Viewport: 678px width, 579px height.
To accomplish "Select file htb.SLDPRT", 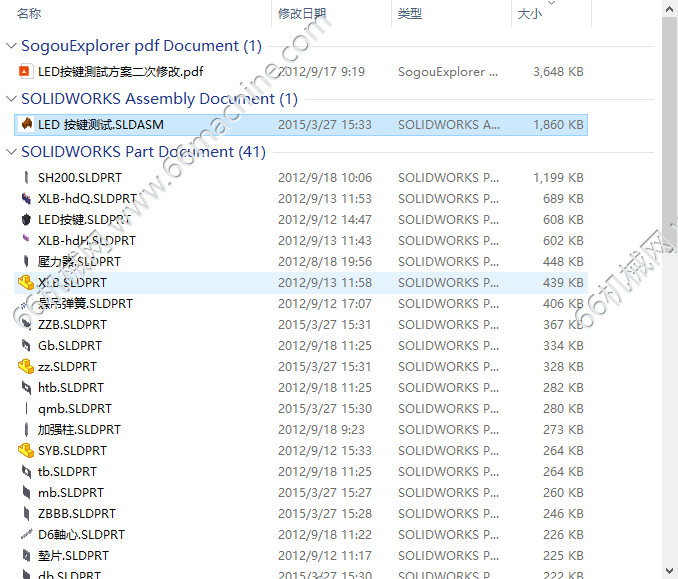I will coord(71,387).
